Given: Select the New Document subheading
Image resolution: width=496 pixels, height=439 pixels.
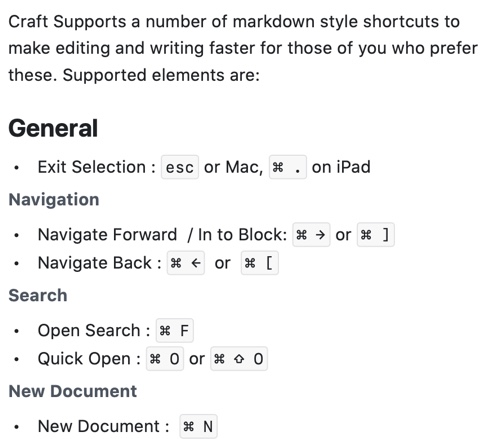Looking at the screenshot, I should [73, 391].
